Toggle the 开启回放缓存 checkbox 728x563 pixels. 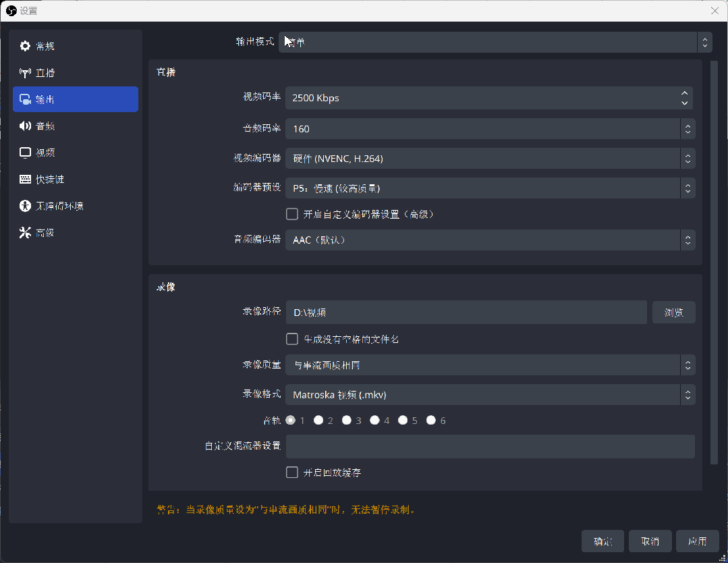(x=292, y=473)
